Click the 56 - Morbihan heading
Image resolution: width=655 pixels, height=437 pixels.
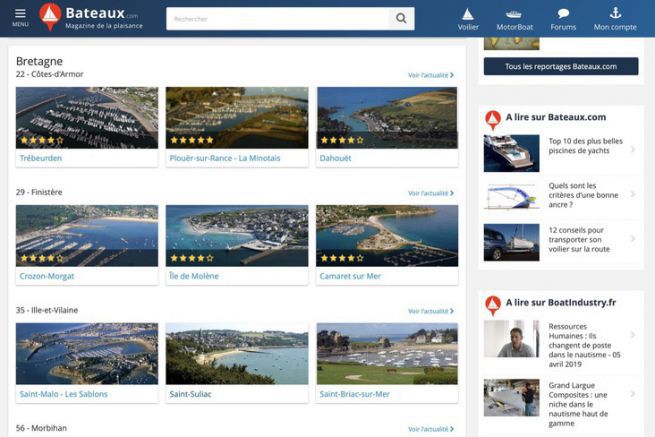pyautogui.click(x=41, y=428)
